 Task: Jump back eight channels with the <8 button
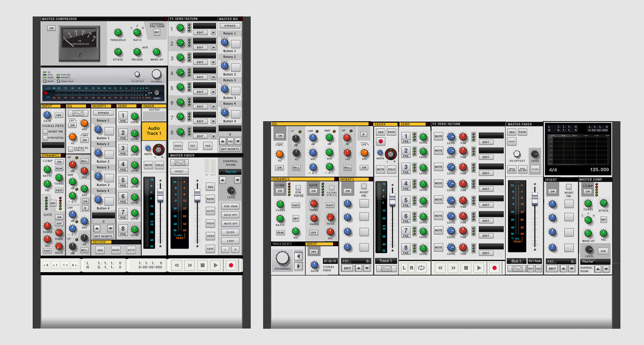pyautogui.click(x=46, y=265)
